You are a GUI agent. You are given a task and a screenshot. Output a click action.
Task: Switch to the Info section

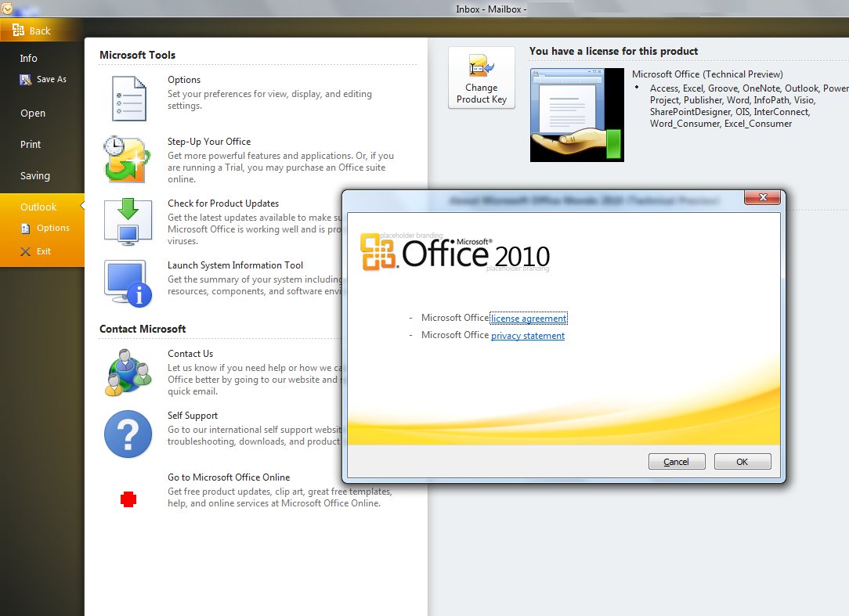click(x=28, y=58)
